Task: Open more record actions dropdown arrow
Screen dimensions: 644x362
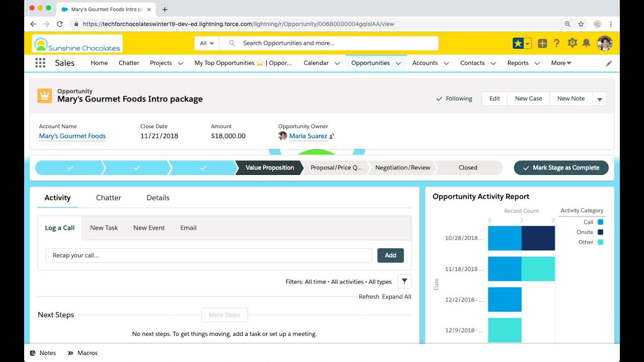Action: coord(599,99)
